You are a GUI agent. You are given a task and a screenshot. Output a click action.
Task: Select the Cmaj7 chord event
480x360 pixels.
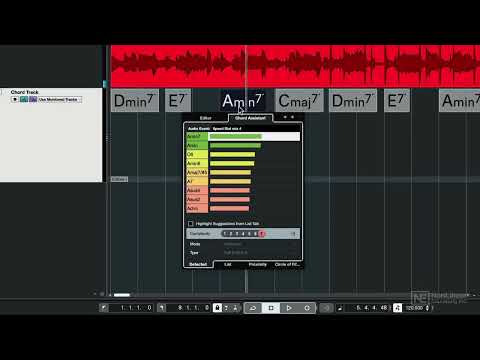(299, 101)
